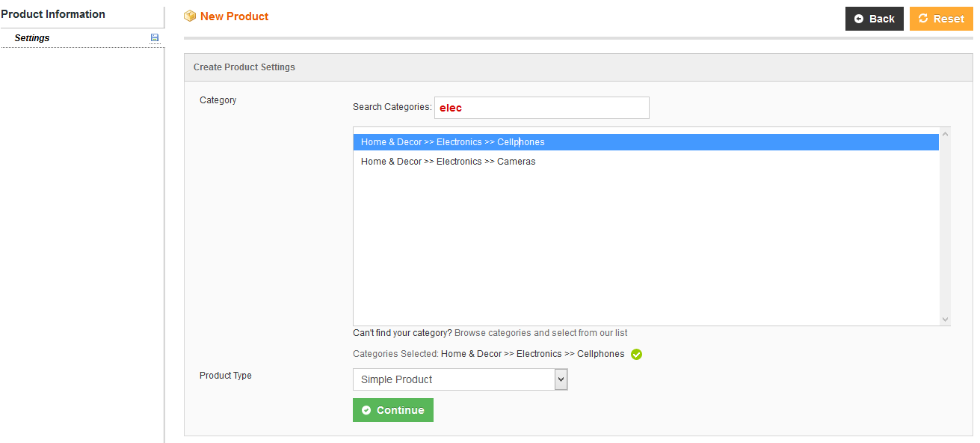Click inside the Search Categories text field
Screen dimensions: 980x443
tap(540, 107)
